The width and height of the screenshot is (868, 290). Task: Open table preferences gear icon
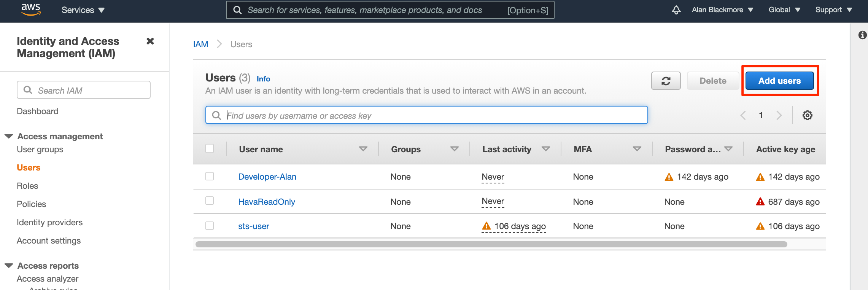(x=807, y=115)
